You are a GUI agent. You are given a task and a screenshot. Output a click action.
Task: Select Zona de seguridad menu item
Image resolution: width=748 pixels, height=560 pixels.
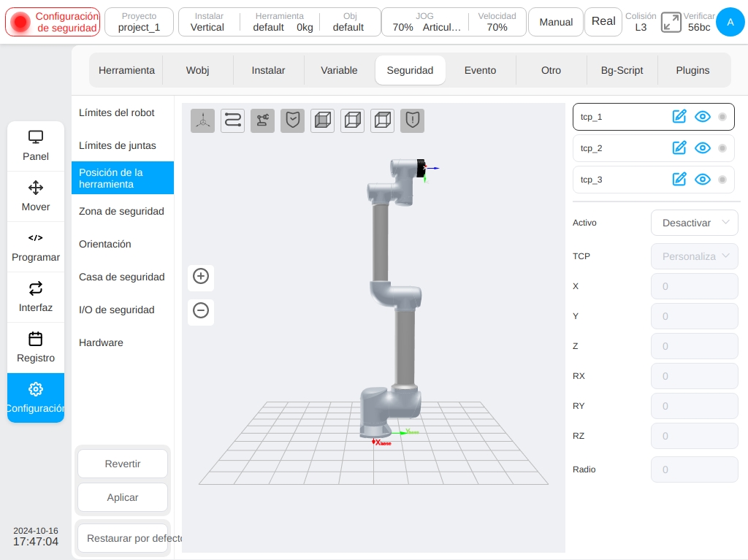pos(123,211)
